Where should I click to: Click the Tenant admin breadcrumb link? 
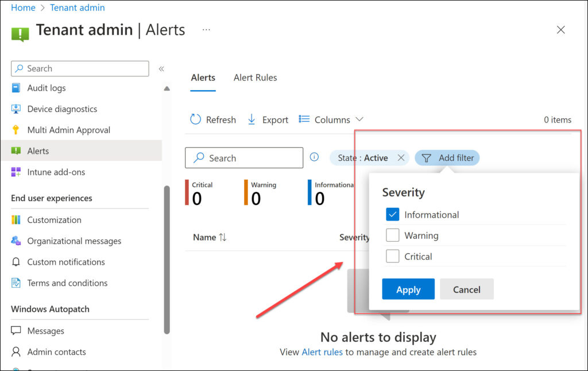click(x=78, y=7)
